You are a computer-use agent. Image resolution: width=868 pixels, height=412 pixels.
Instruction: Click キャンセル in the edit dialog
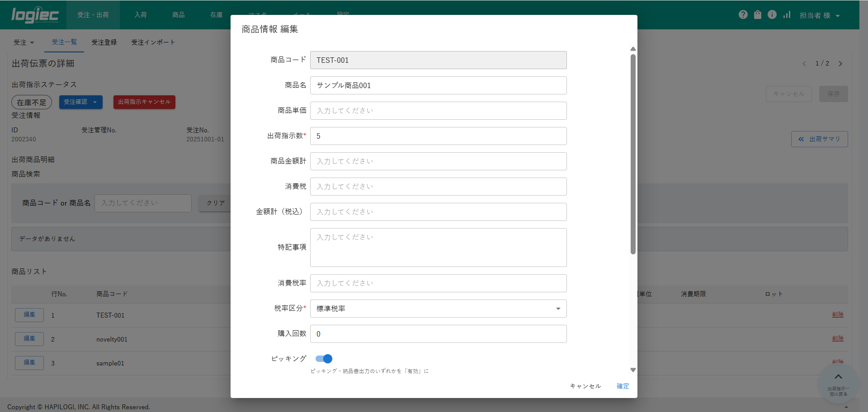[x=585, y=386]
